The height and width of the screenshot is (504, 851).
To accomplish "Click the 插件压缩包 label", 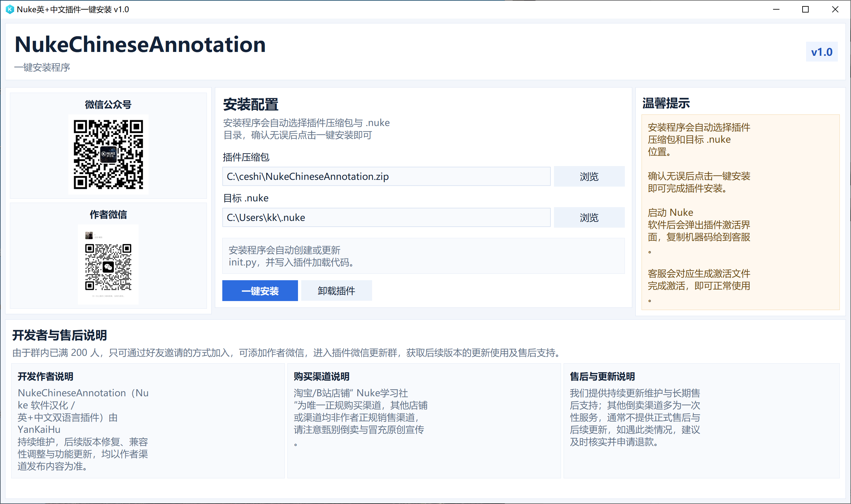I will pos(246,157).
